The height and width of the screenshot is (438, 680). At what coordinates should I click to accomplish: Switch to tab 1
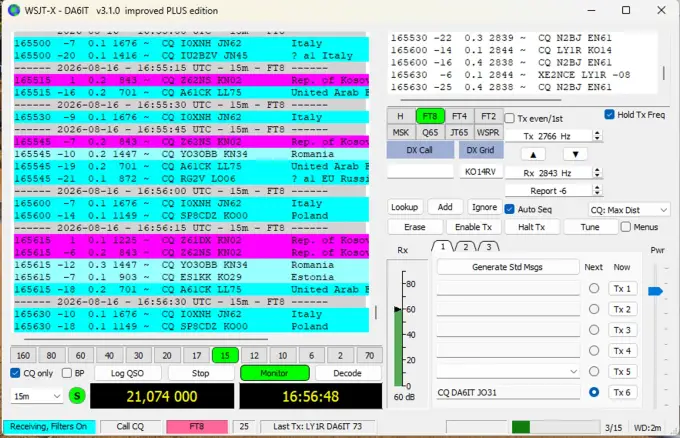(442, 247)
